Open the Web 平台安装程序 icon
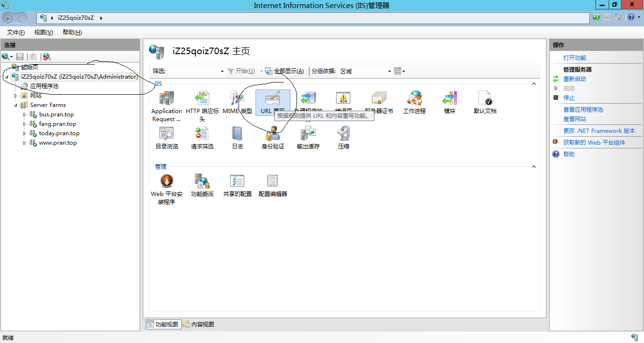Screen dimensions: 644x343 166,181
